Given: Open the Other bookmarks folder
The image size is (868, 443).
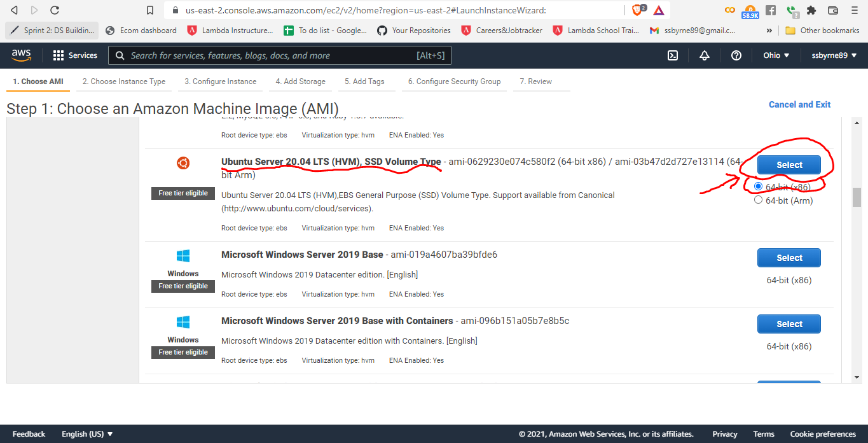Looking at the screenshot, I should (822, 31).
